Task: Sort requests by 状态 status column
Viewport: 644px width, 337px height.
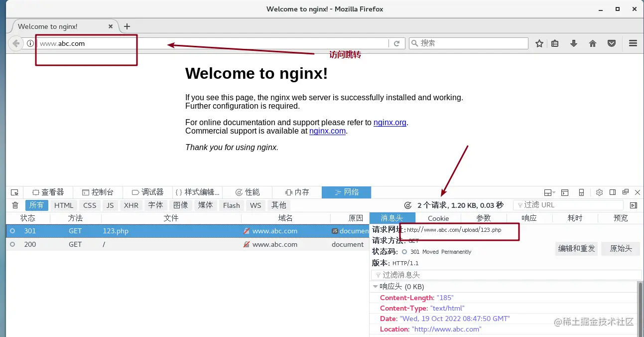Action: [28, 218]
